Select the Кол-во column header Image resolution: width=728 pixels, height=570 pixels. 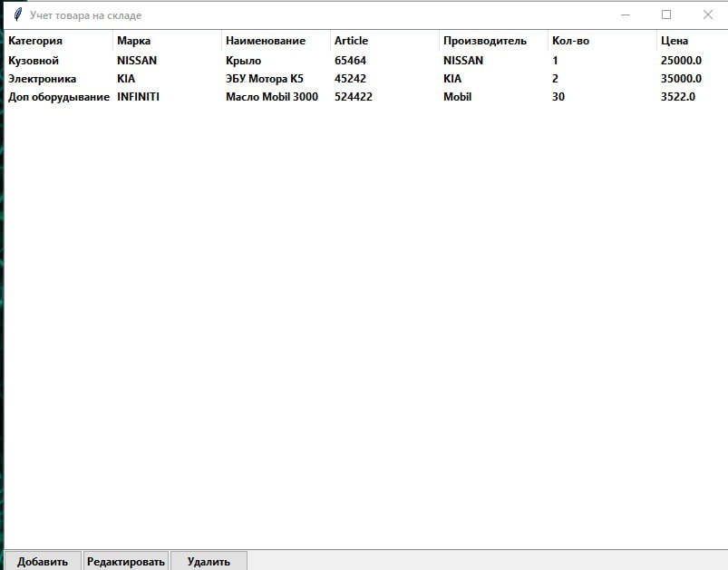pos(570,41)
